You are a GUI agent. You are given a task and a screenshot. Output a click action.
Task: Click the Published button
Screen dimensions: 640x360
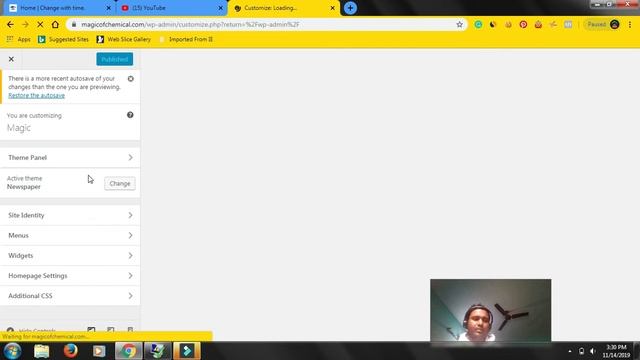click(x=115, y=59)
